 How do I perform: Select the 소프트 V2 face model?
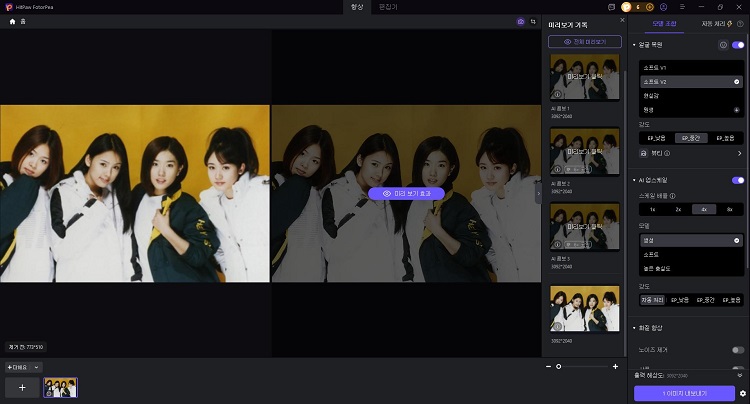tap(691, 82)
